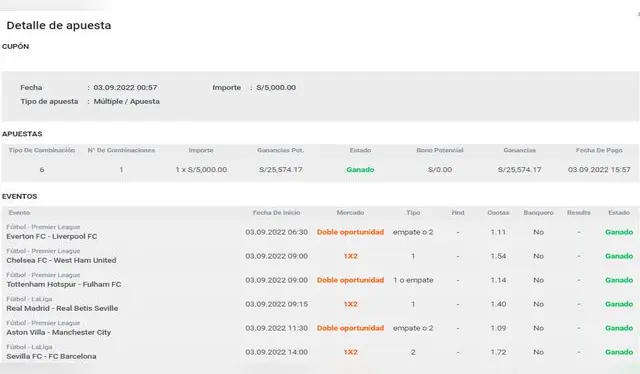Screen dimensions: 640x374
Task: Click the Fecha De Pago column header
Action: [x=599, y=150]
